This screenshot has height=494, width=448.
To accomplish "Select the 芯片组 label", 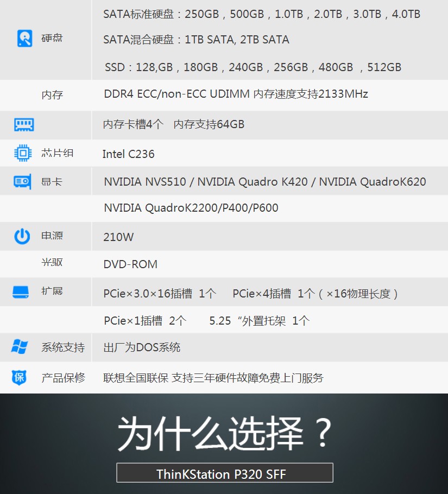I will (x=58, y=153).
